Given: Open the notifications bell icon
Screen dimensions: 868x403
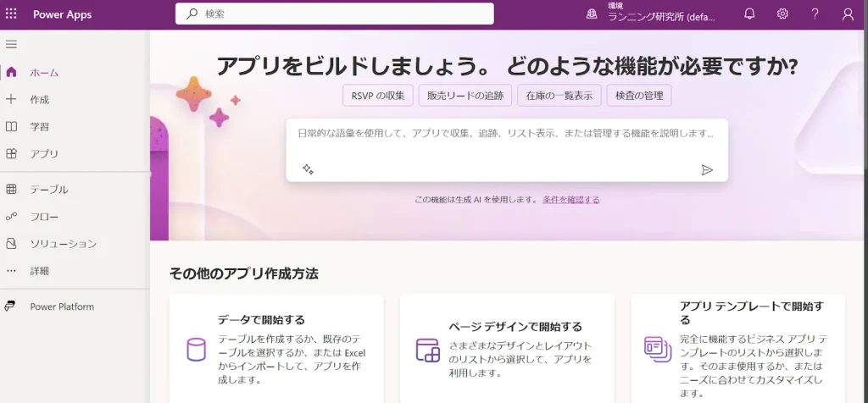Looking at the screenshot, I should tap(749, 14).
